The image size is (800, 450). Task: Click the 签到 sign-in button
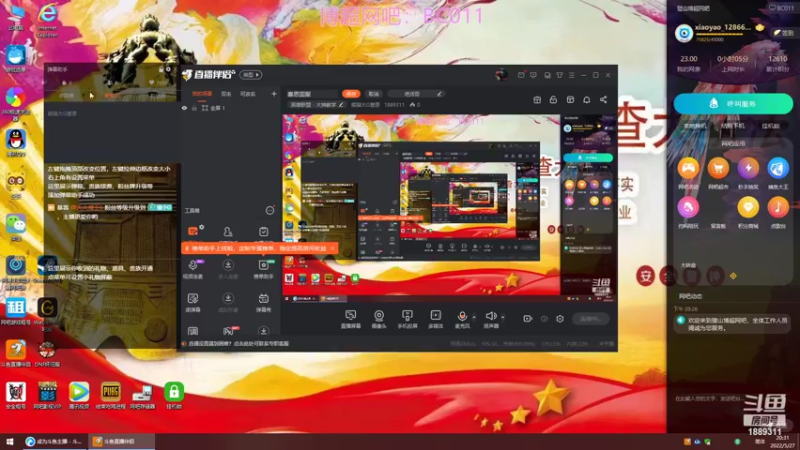(x=783, y=33)
